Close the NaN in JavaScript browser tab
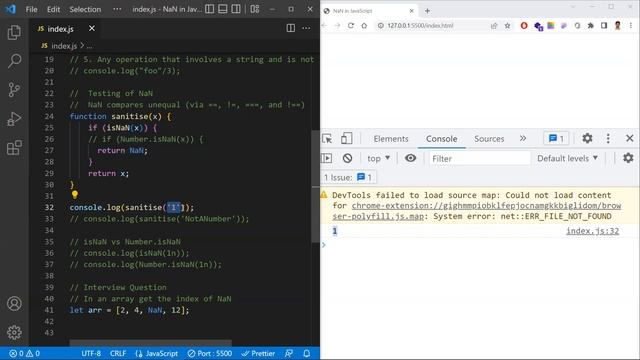 pos(412,11)
